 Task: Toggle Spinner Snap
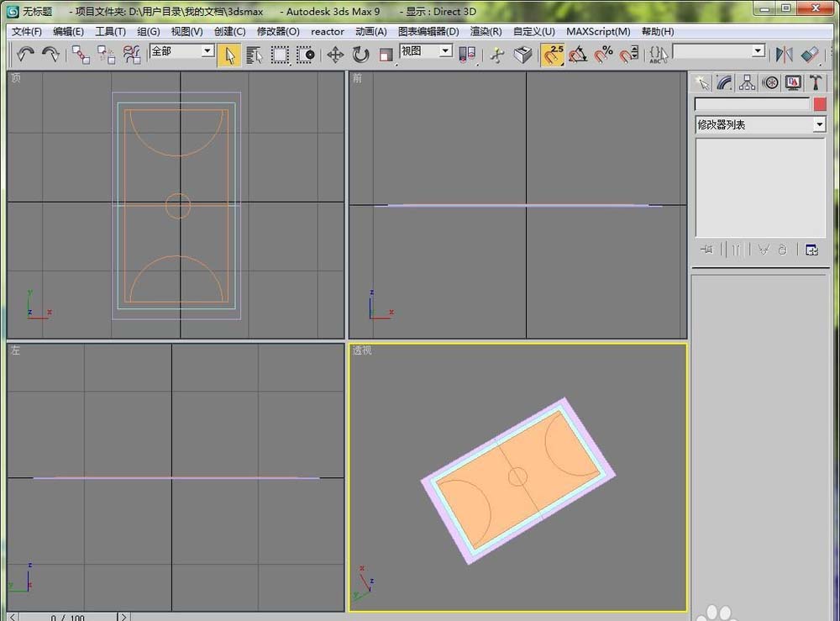tap(629, 55)
